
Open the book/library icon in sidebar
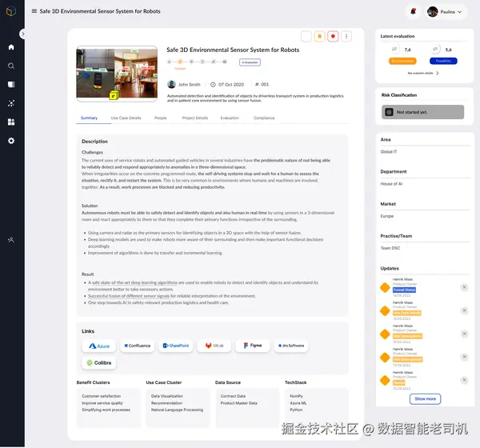tap(11, 85)
